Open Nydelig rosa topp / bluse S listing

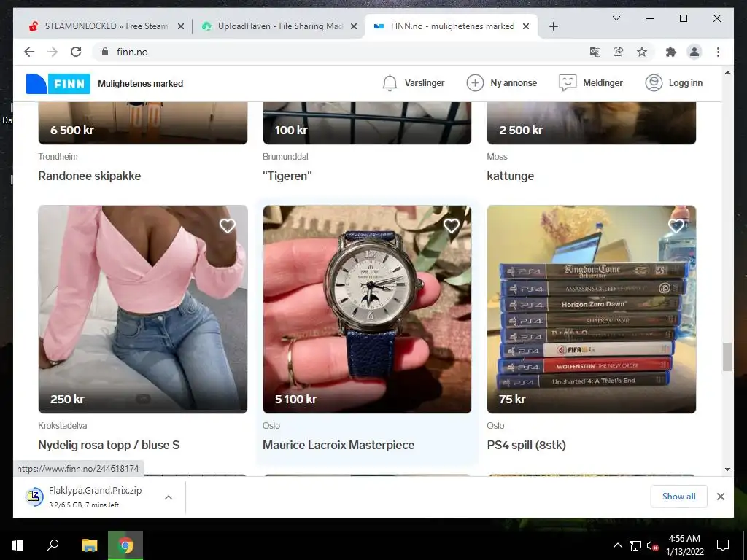coord(109,446)
